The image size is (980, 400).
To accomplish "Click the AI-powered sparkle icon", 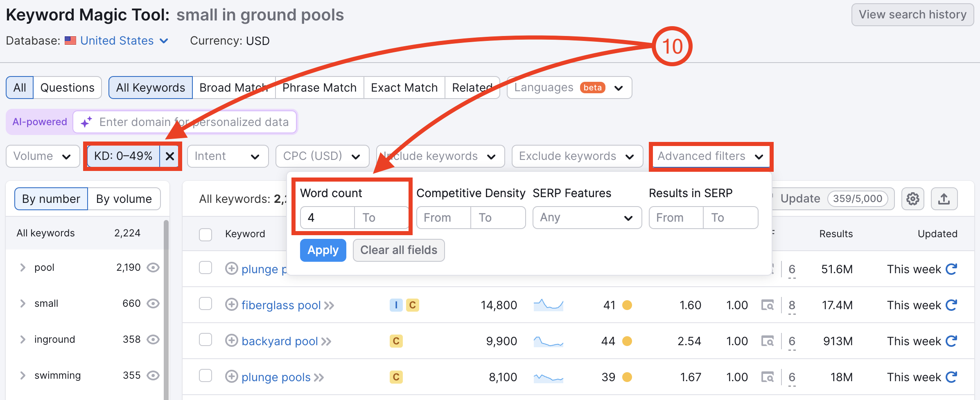I will click(86, 122).
